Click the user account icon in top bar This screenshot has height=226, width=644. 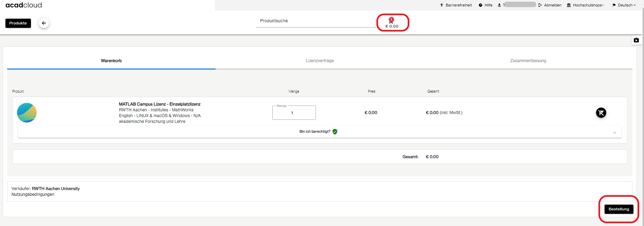[x=499, y=5]
